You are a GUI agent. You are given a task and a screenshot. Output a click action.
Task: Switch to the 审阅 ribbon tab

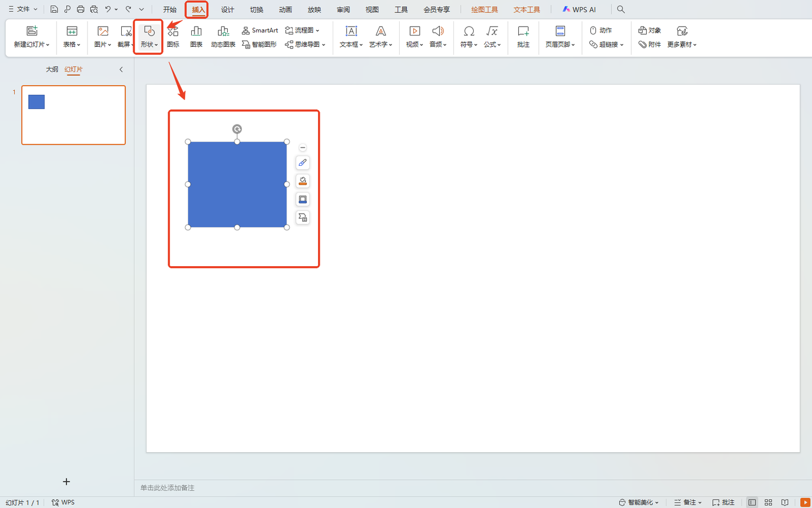[343, 10]
